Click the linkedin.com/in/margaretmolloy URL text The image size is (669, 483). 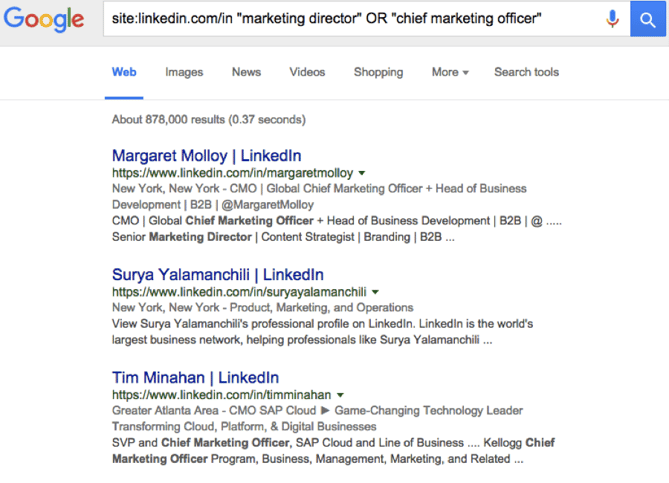click(232, 173)
